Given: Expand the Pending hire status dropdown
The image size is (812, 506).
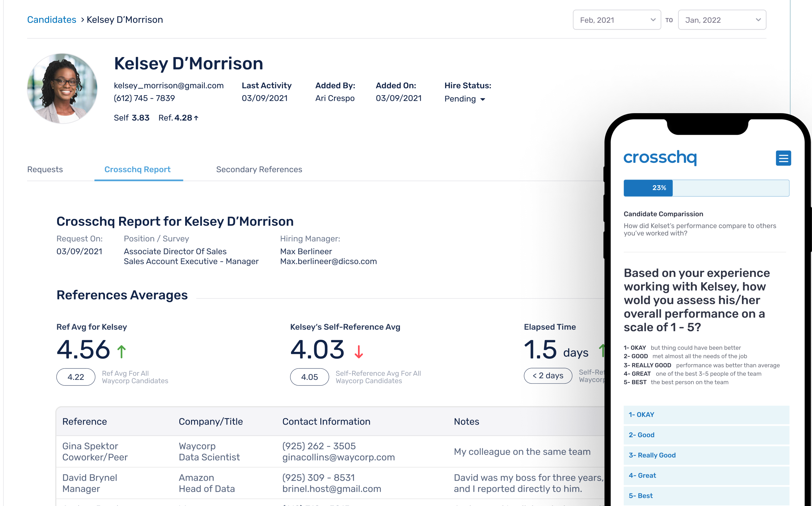Looking at the screenshot, I should click(464, 99).
